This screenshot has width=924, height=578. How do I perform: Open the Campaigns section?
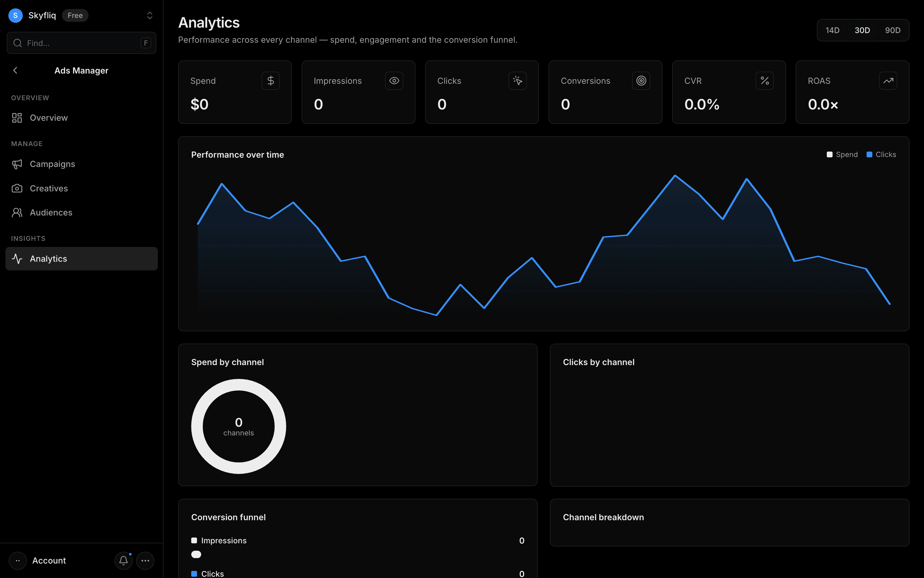point(81,164)
